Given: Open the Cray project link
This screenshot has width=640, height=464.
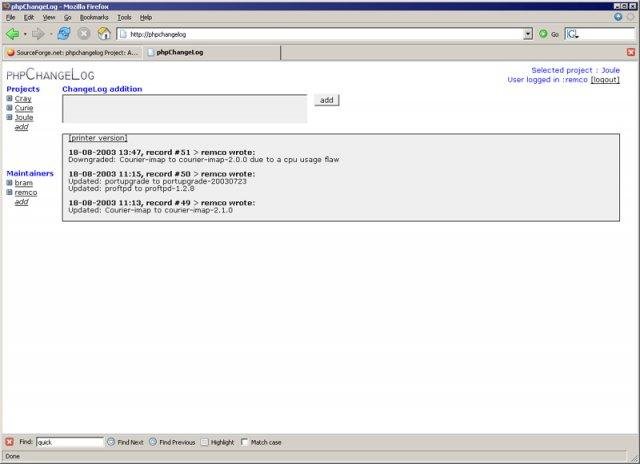Looking at the screenshot, I should pos(23,99).
